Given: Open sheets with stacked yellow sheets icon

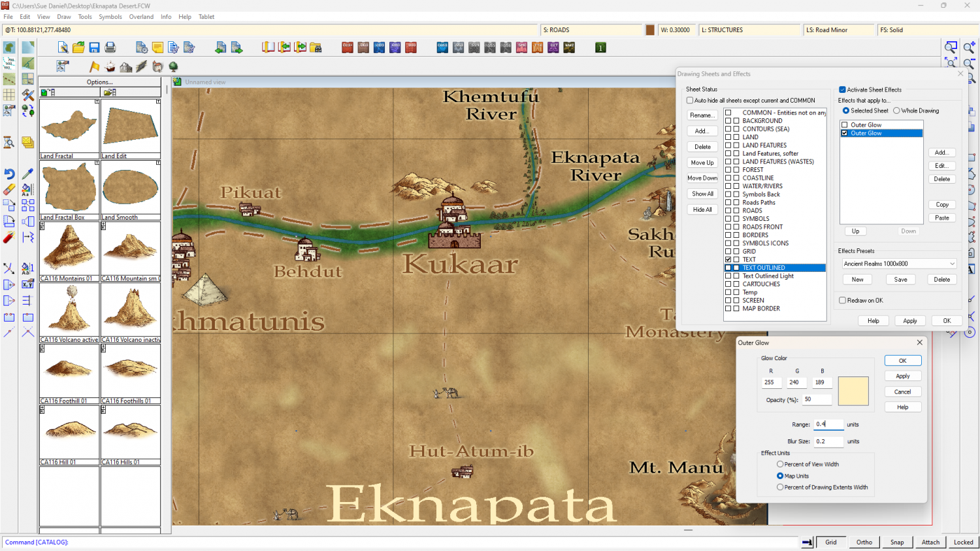Looking at the screenshot, I should tap(27, 142).
